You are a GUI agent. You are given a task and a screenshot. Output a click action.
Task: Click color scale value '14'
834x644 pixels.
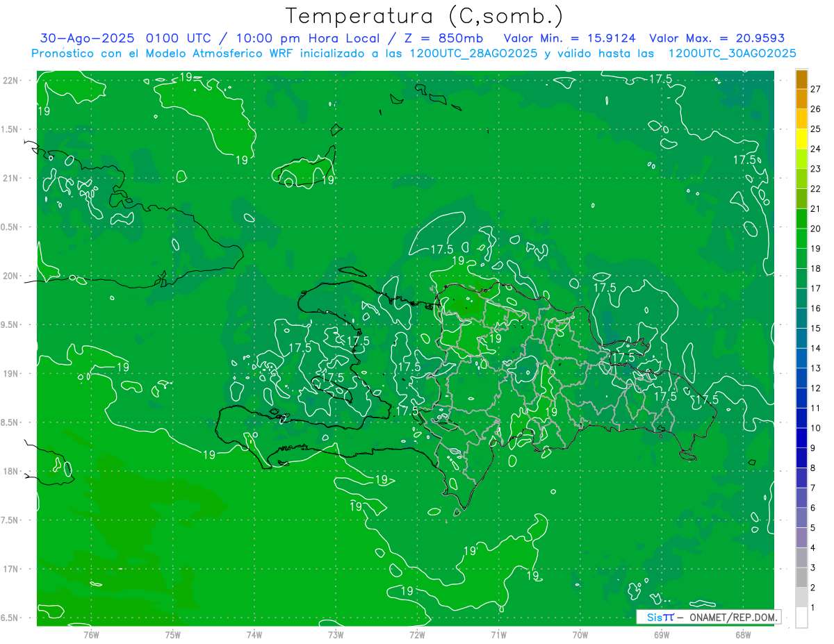click(x=815, y=348)
